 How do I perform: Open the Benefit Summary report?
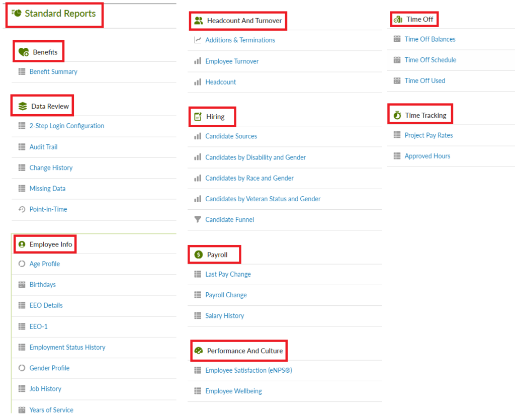[53, 71]
